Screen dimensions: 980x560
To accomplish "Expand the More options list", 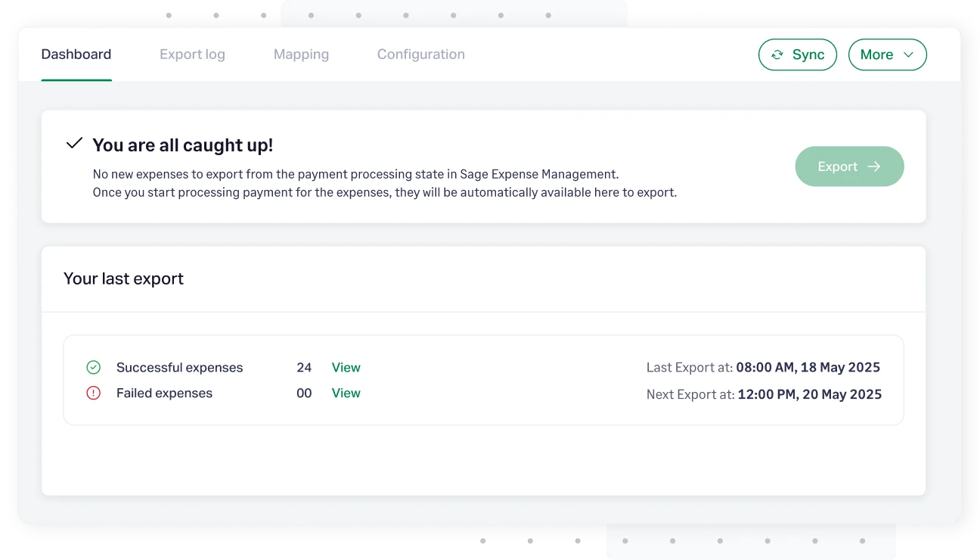I will pyautogui.click(x=888, y=54).
